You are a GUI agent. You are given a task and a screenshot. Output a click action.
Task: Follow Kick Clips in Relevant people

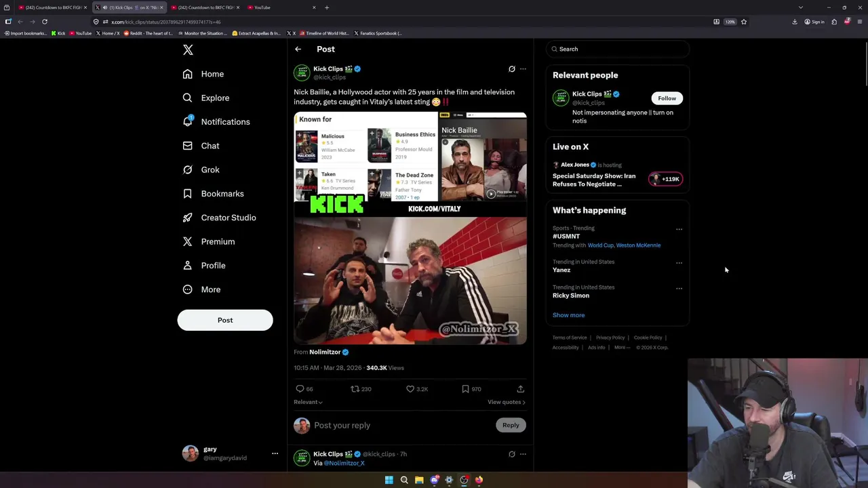[x=667, y=98]
